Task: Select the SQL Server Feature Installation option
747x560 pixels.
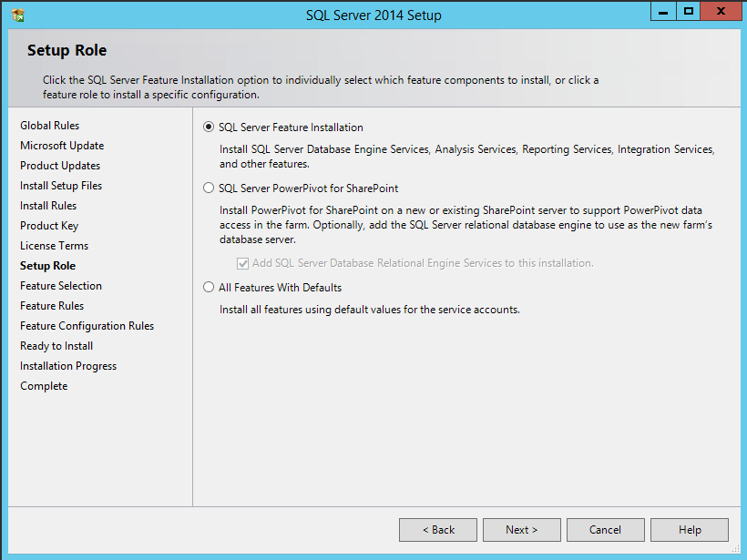Action: pyautogui.click(x=209, y=127)
